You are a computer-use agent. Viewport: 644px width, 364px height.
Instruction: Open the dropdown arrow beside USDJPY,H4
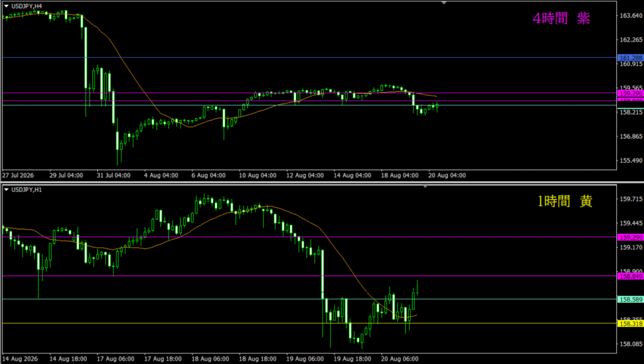[6, 6]
